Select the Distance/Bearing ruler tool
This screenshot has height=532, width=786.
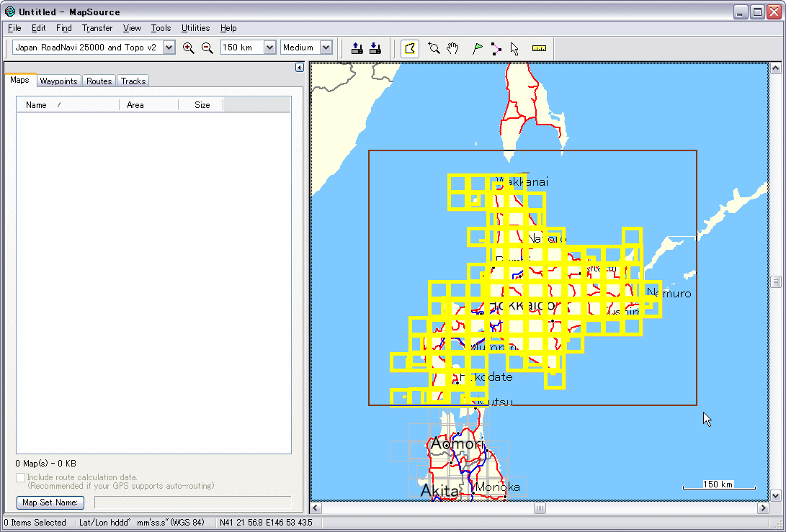(x=539, y=48)
